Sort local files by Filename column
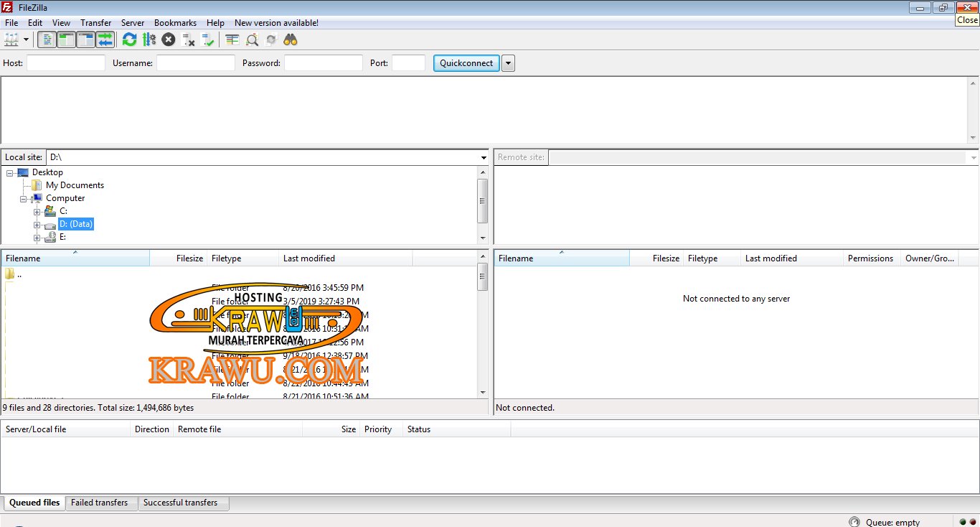The image size is (980, 527). point(75,258)
